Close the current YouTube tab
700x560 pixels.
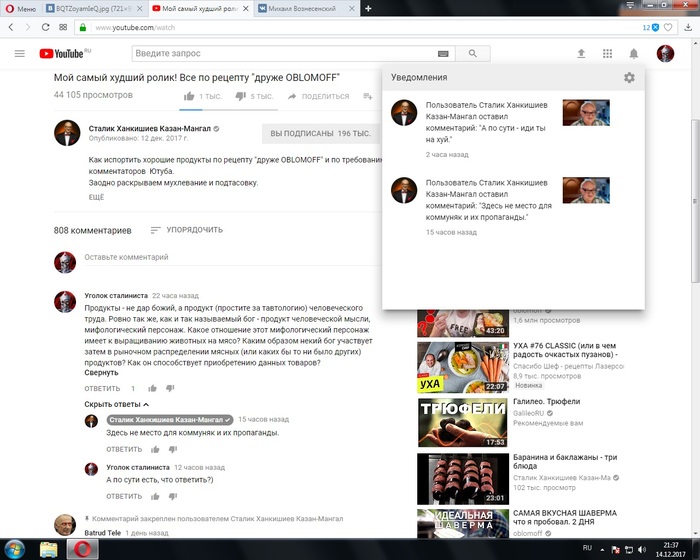click(246, 8)
